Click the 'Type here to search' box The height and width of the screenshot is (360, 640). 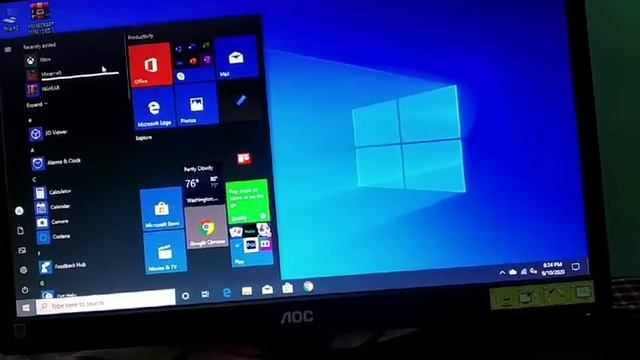pyautogui.click(x=106, y=302)
